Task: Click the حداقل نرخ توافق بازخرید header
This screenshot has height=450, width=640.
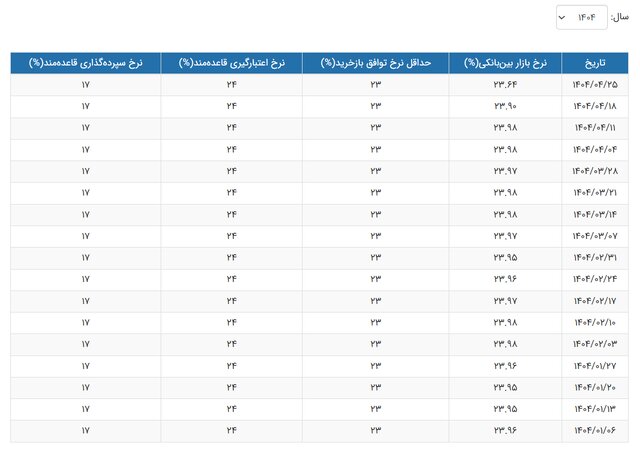Action: click(376, 62)
